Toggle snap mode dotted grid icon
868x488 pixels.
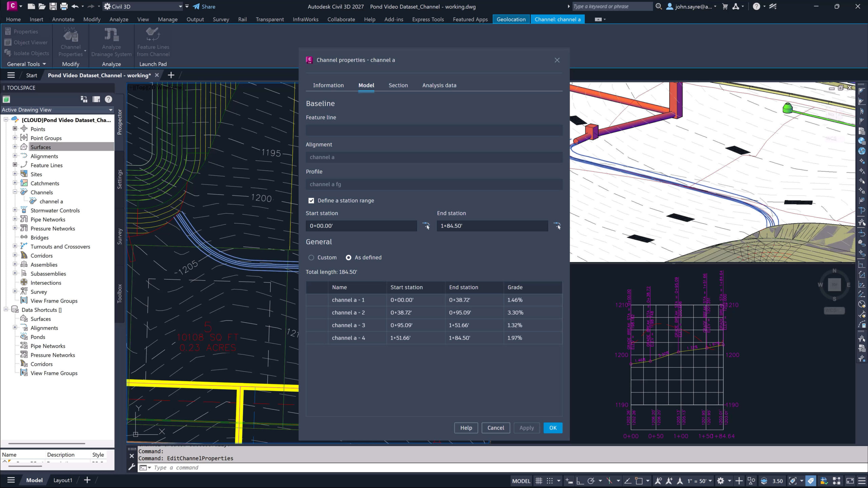550,481
